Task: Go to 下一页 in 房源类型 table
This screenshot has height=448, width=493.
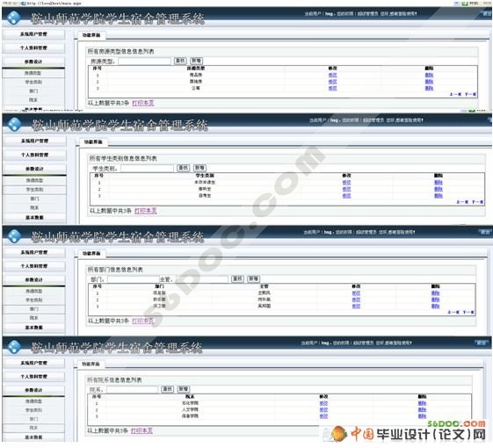Action: click(470, 94)
